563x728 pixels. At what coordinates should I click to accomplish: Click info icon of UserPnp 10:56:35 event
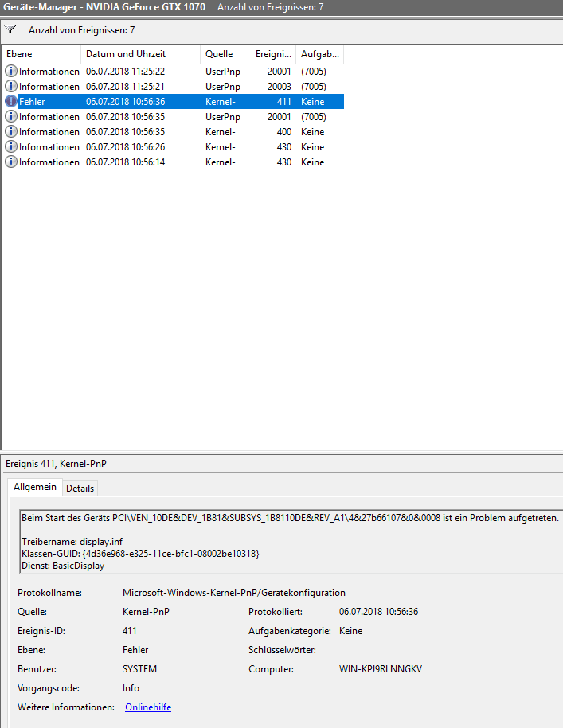(10, 116)
